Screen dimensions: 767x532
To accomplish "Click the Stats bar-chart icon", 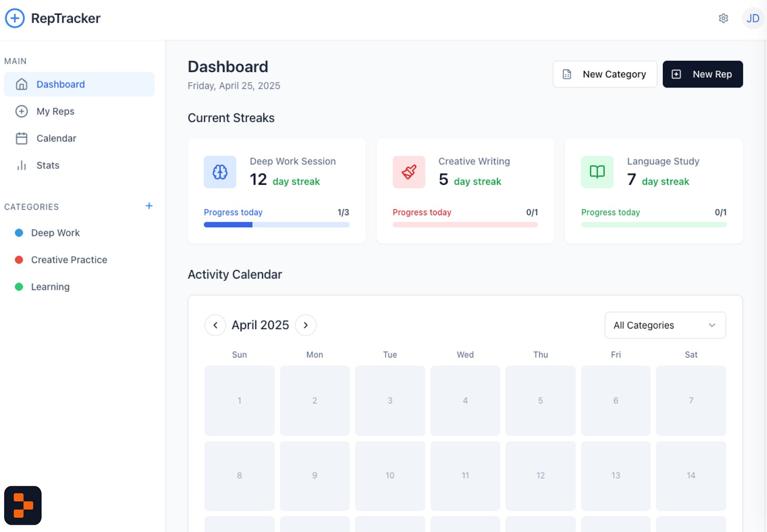I will [x=22, y=165].
